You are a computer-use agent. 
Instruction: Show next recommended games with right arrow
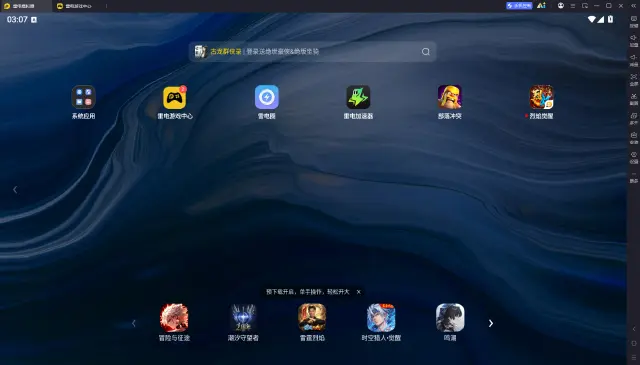tap(491, 323)
